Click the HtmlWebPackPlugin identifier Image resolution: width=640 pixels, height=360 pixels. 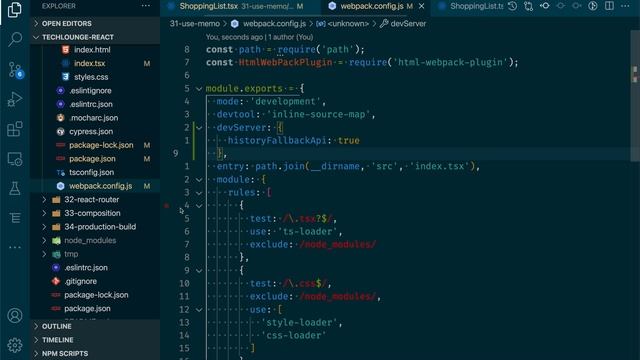pyautogui.click(x=286, y=62)
